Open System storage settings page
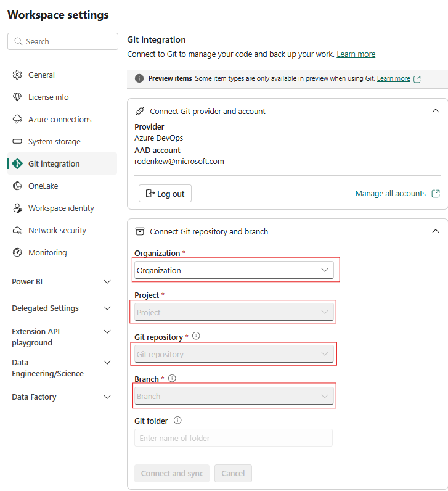448x491 pixels. click(54, 141)
